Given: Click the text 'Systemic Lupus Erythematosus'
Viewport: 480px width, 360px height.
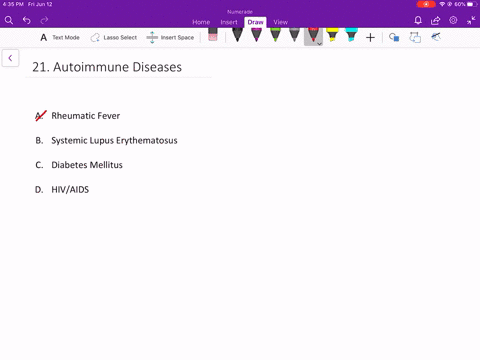Looking at the screenshot, I should click(x=114, y=141).
